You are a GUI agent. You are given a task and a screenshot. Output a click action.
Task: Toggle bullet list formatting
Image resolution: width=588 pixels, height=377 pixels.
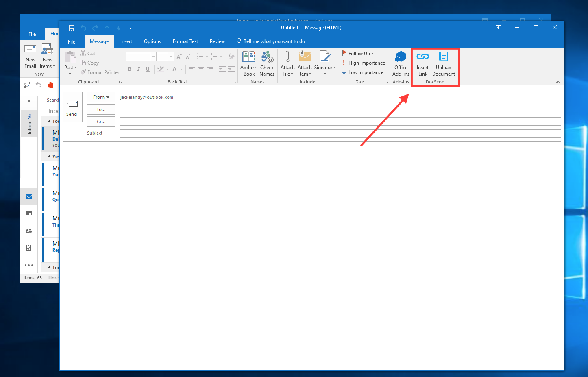[x=200, y=57]
